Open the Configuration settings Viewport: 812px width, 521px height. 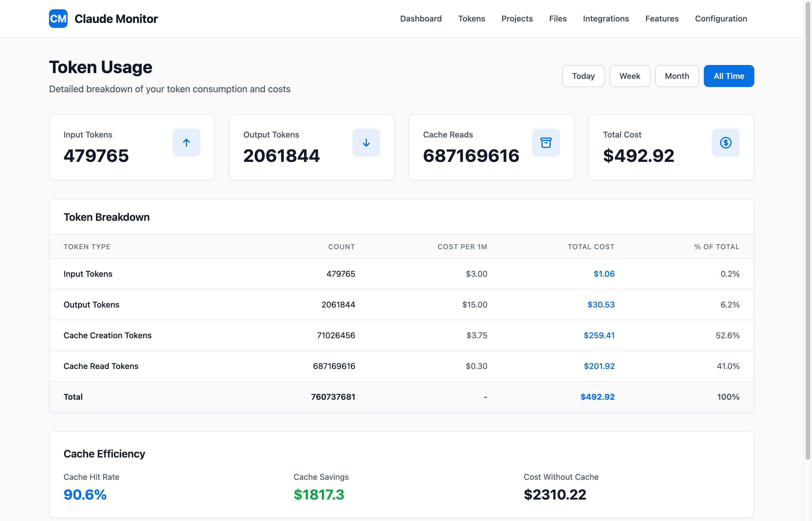(721, 19)
